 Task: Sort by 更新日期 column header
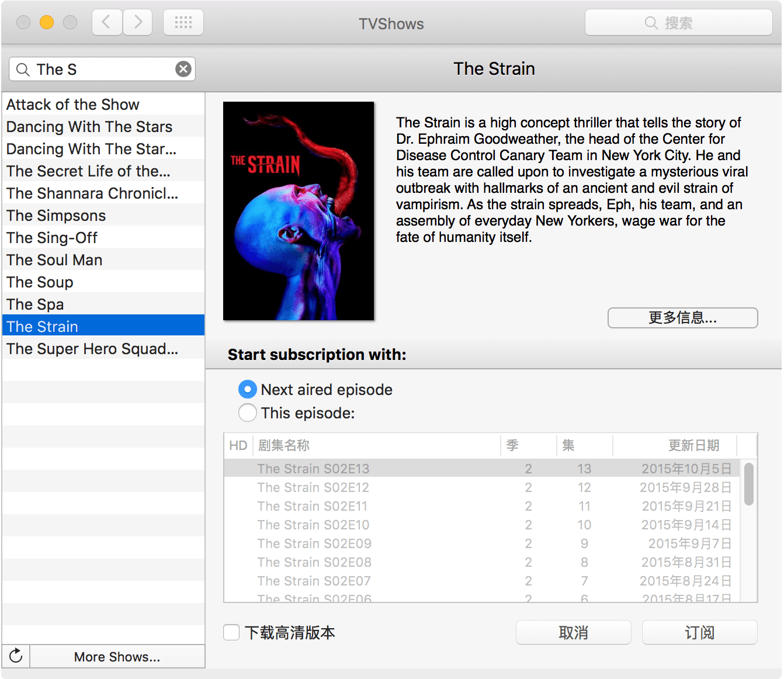(675, 445)
